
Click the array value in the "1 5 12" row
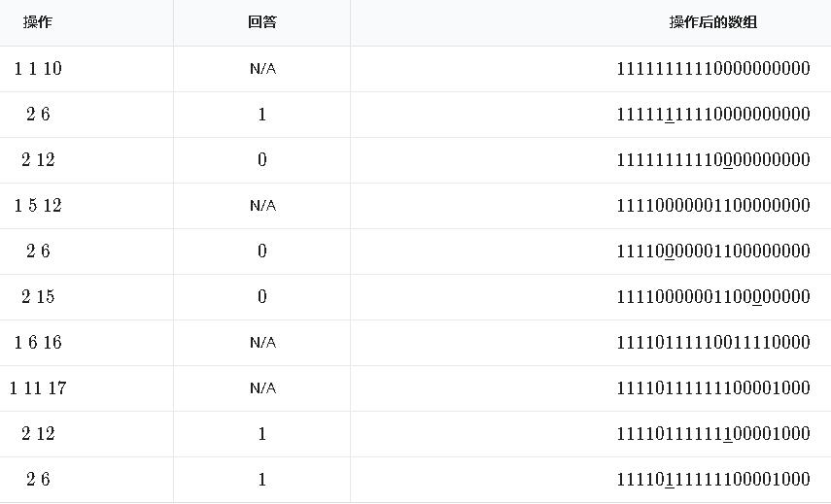tap(712, 206)
